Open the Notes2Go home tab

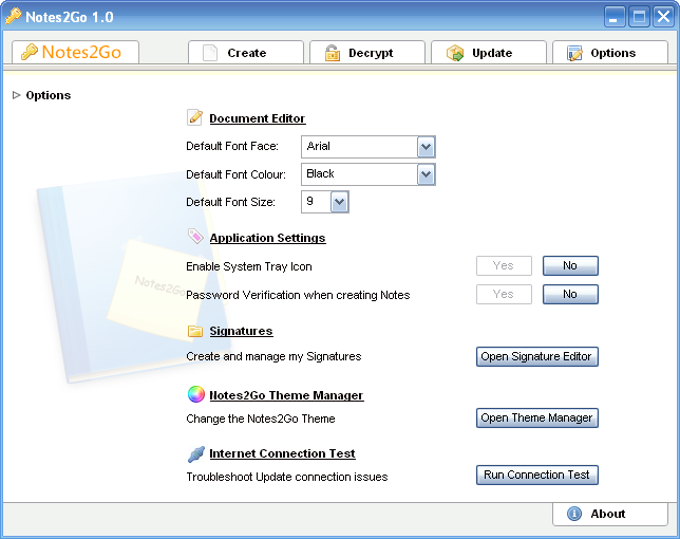tap(75, 52)
